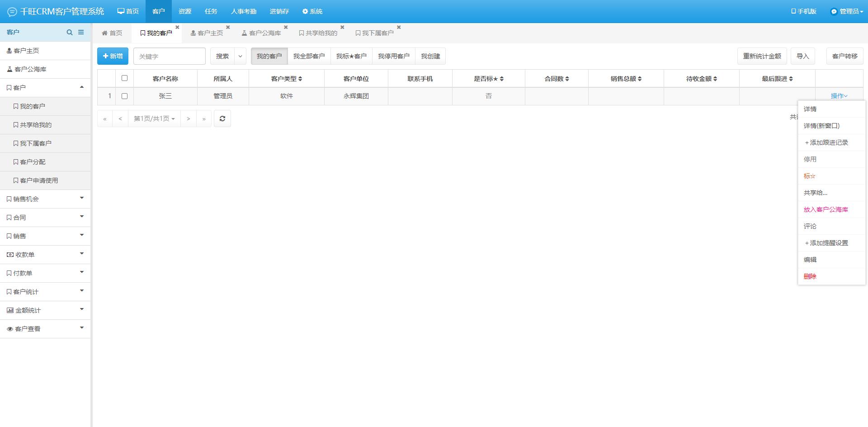Open the search options dropdown arrow

click(240, 56)
